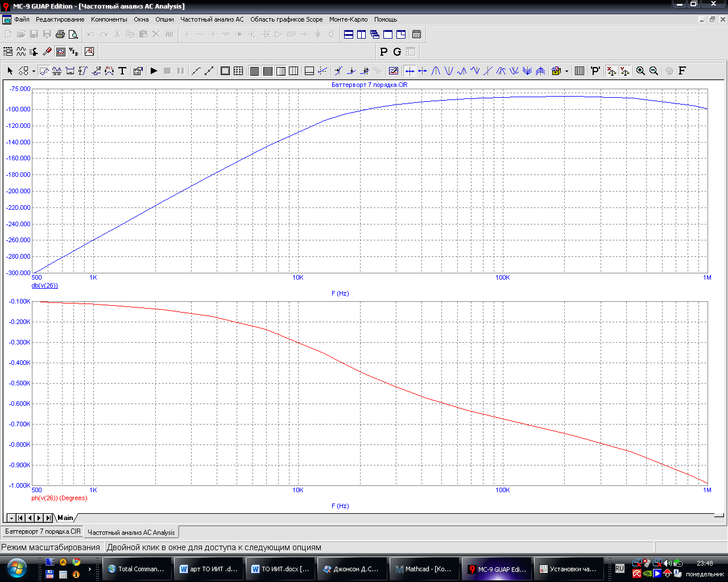The height and width of the screenshot is (582, 728).
Task: Click the red probe icon
Action: 47,52
